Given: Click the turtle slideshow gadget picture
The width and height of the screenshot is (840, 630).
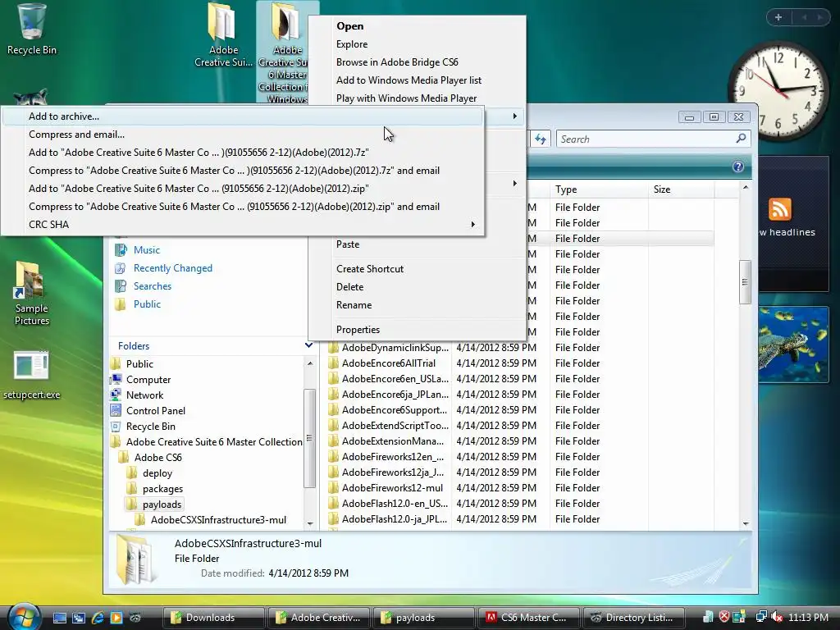Looking at the screenshot, I should coord(793,345).
